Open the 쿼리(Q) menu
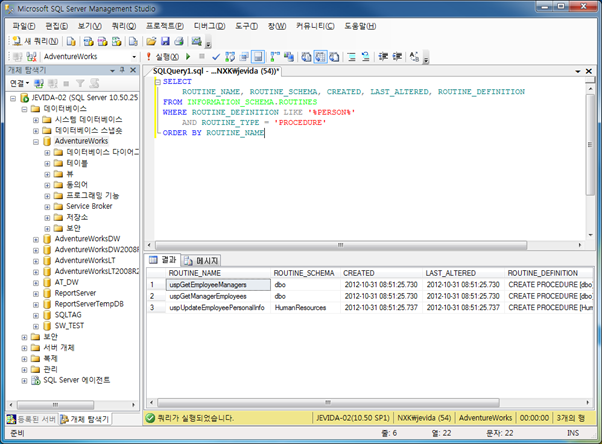Viewport: 602px width, 444px height. pyautogui.click(x=124, y=26)
